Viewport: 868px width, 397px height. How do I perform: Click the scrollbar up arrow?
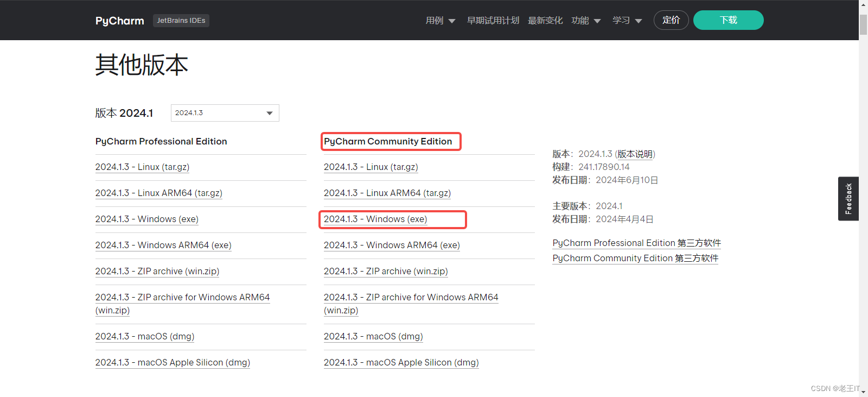863,4
